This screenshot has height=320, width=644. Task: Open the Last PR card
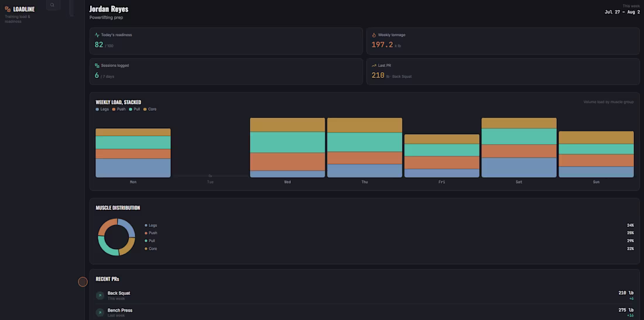click(503, 72)
